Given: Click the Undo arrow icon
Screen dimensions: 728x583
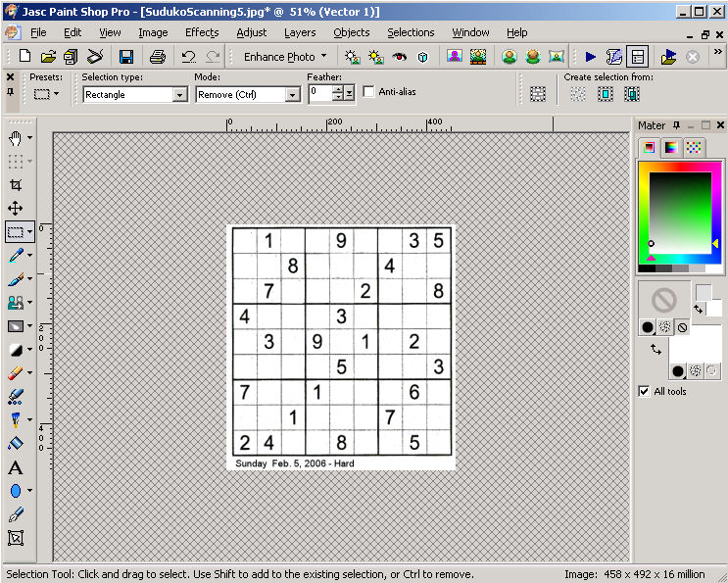Looking at the screenshot, I should pyautogui.click(x=188, y=57).
